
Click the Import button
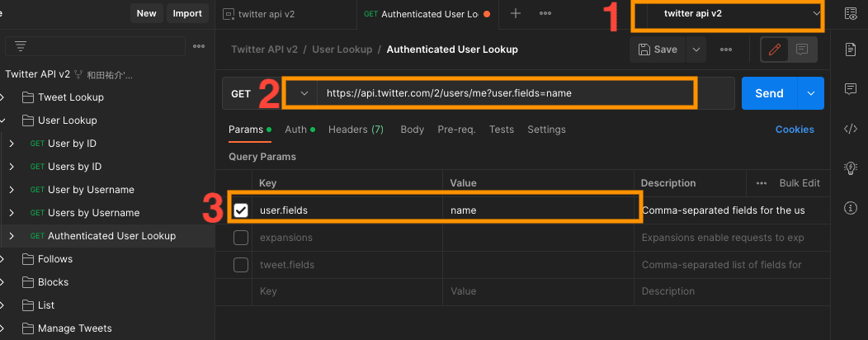click(x=187, y=13)
